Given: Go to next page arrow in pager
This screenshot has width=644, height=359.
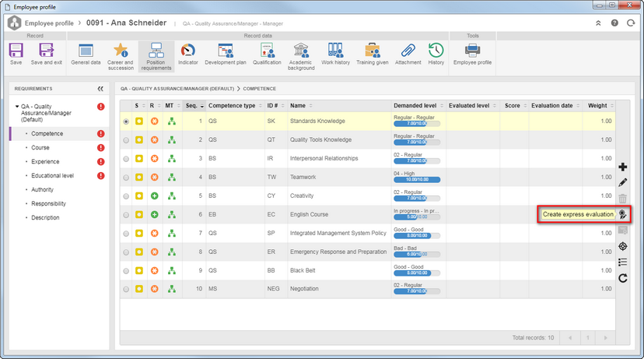Looking at the screenshot, I should pos(605,338).
